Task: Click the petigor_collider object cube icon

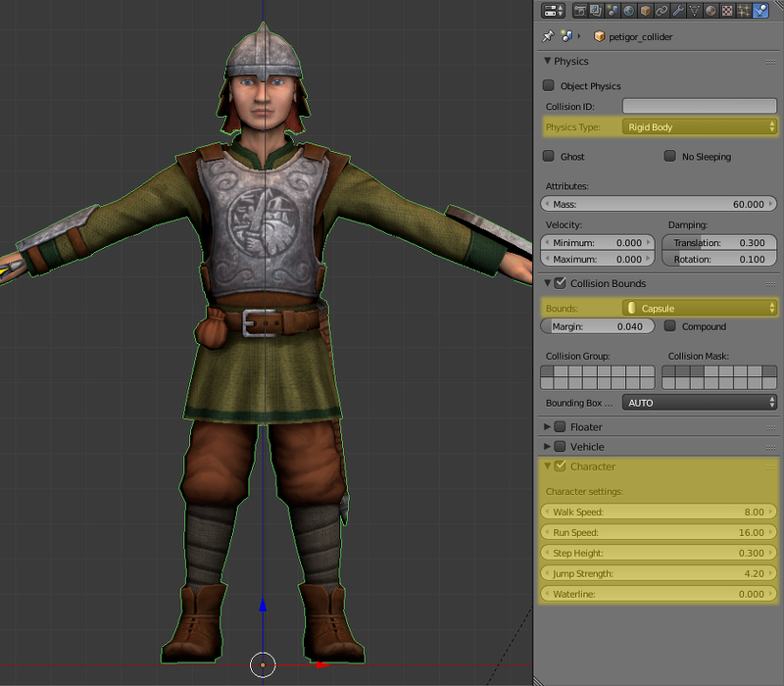Action: coord(599,36)
